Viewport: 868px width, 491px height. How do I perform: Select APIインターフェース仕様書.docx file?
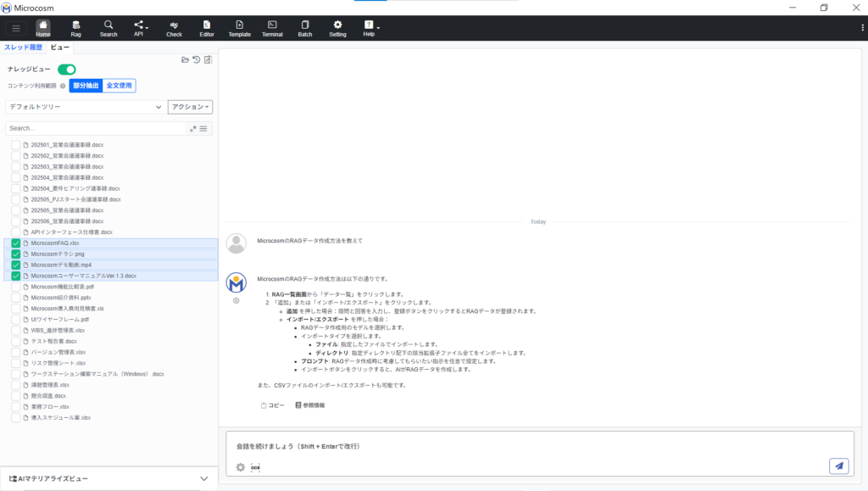[71, 232]
